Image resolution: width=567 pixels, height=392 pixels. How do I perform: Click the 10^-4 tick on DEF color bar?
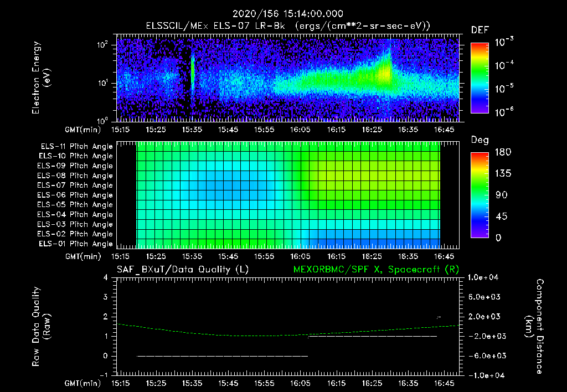tap(504, 65)
